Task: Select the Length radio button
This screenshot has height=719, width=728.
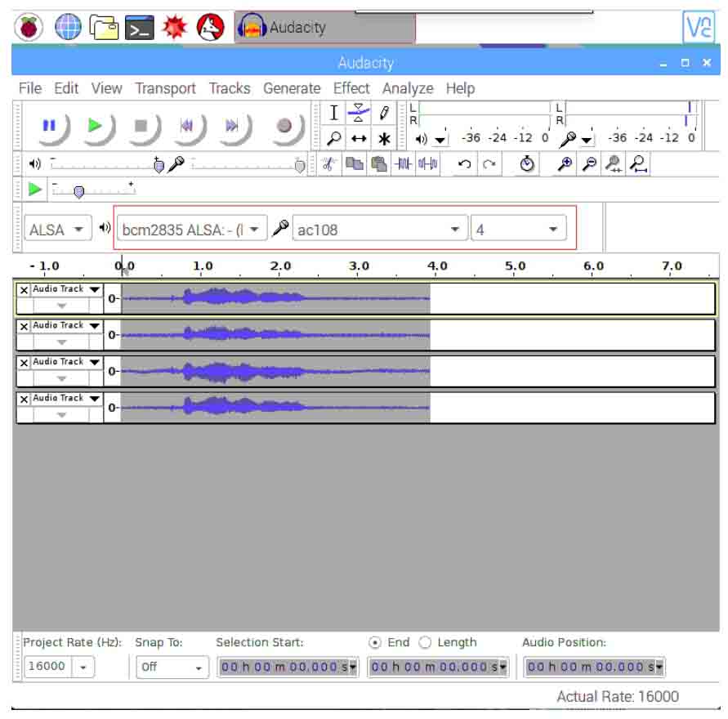Action: pyautogui.click(x=425, y=642)
